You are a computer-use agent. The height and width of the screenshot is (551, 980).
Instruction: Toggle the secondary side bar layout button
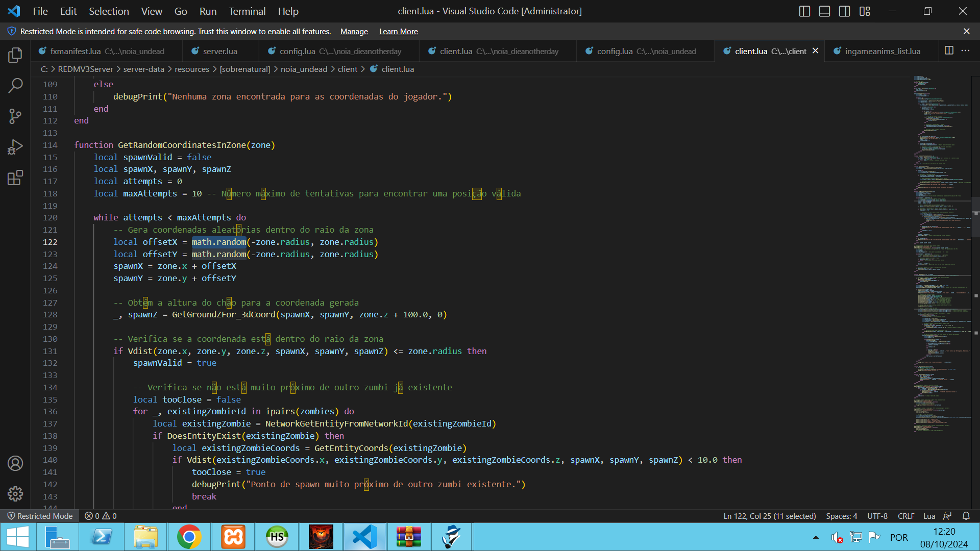844,11
